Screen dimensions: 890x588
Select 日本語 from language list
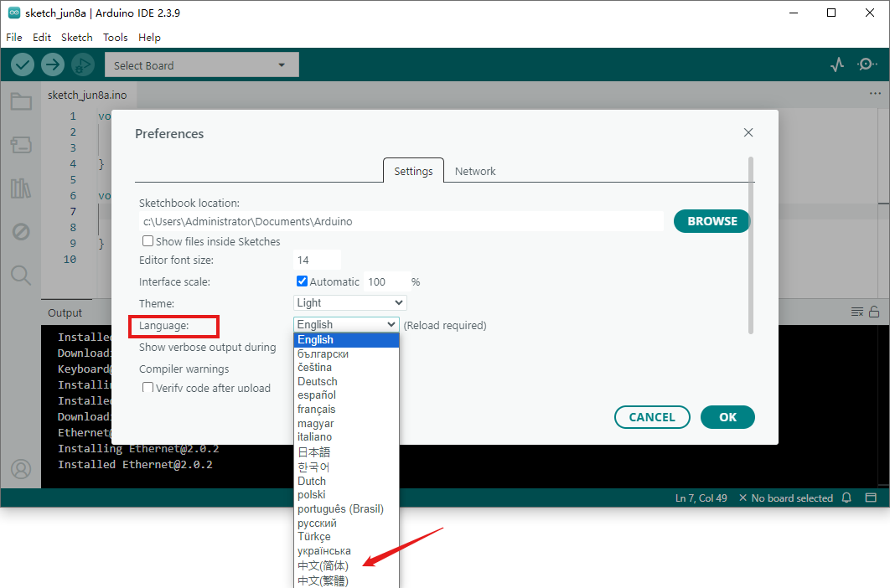(346, 451)
